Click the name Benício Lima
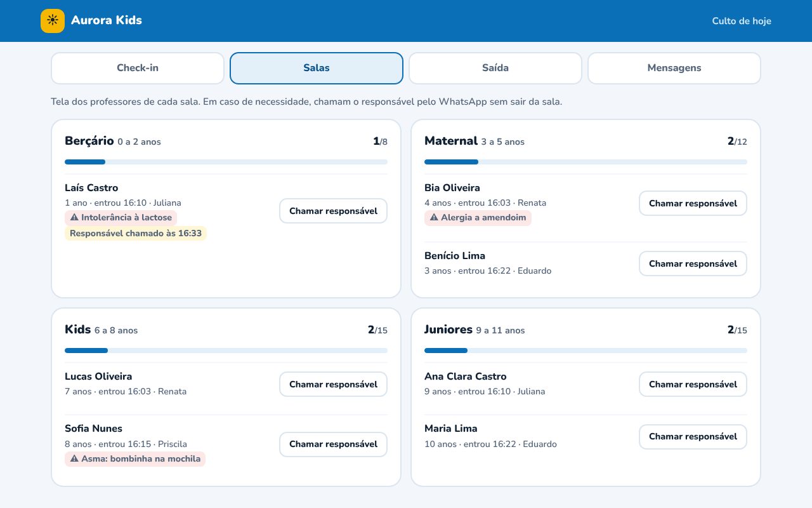The width and height of the screenshot is (812, 508). click(x=455, y=256)
